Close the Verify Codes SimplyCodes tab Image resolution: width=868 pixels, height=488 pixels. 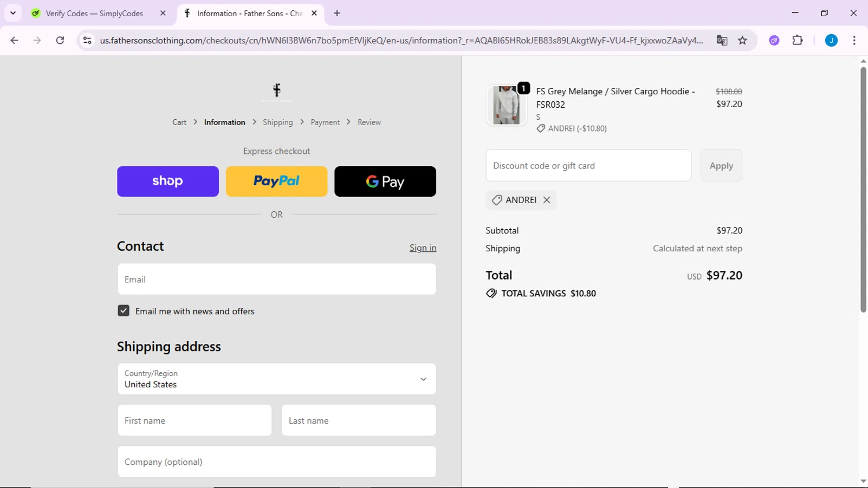[163, 13]
